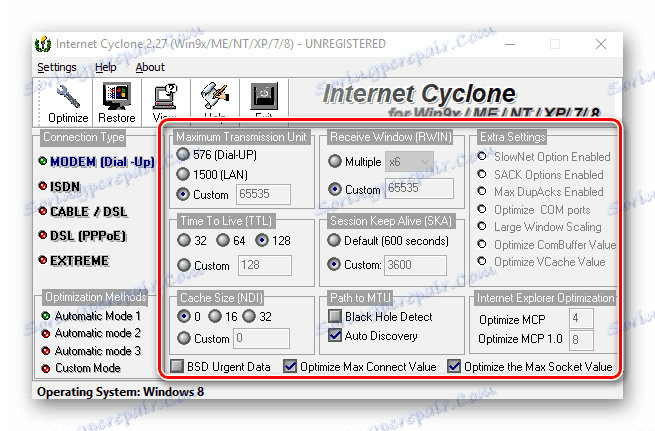Screen dimensions: 655x431
Task: Toggle Optimize Max Connect Value checkbox
Action: (290, 366)
